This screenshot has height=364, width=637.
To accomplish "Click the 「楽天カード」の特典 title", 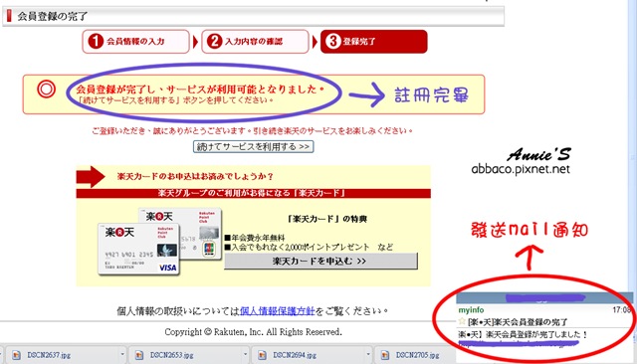I will point(327,219).
